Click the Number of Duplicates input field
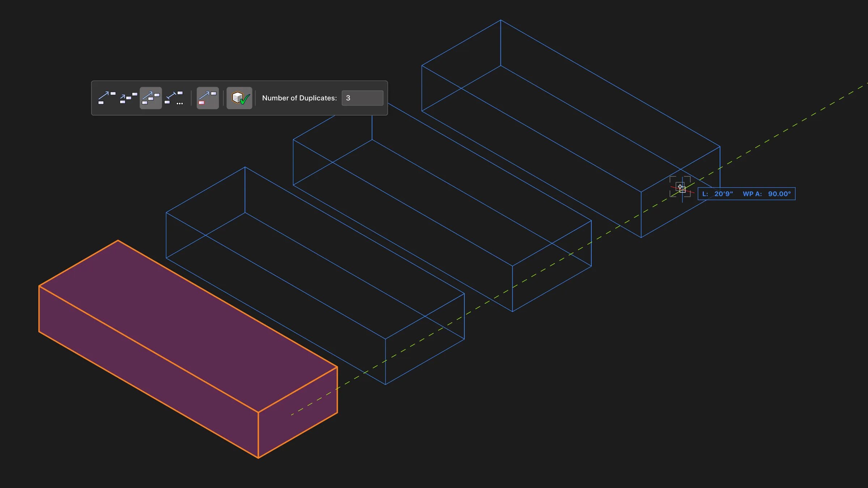 pos(362,98)
